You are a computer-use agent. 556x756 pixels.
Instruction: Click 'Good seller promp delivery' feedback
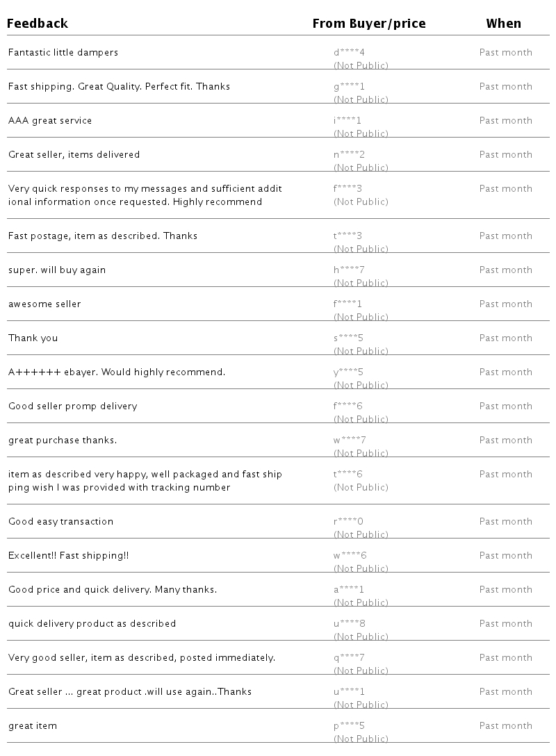coord(73,406)
